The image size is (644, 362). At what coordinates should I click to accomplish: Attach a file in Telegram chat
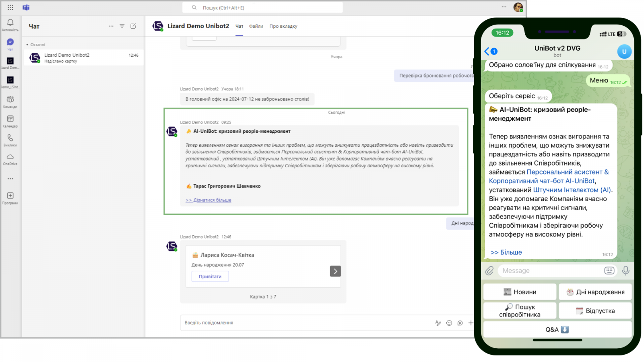[x=489, y=271]
